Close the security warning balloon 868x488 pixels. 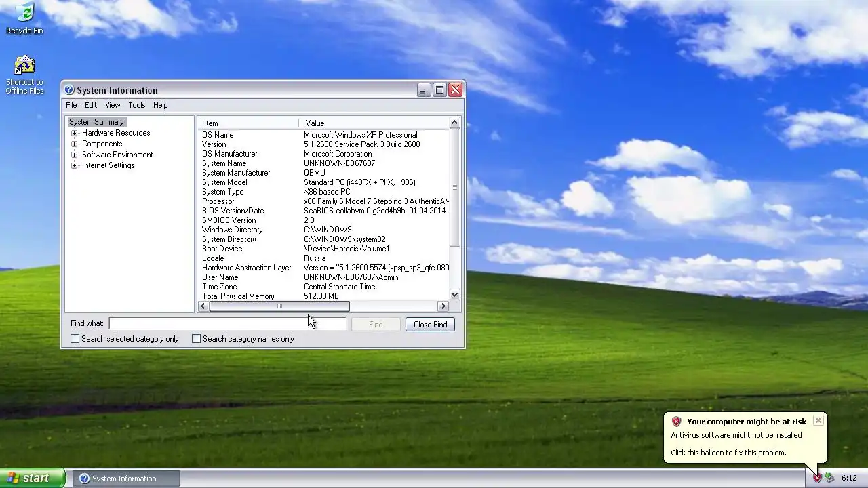point(818,420)
